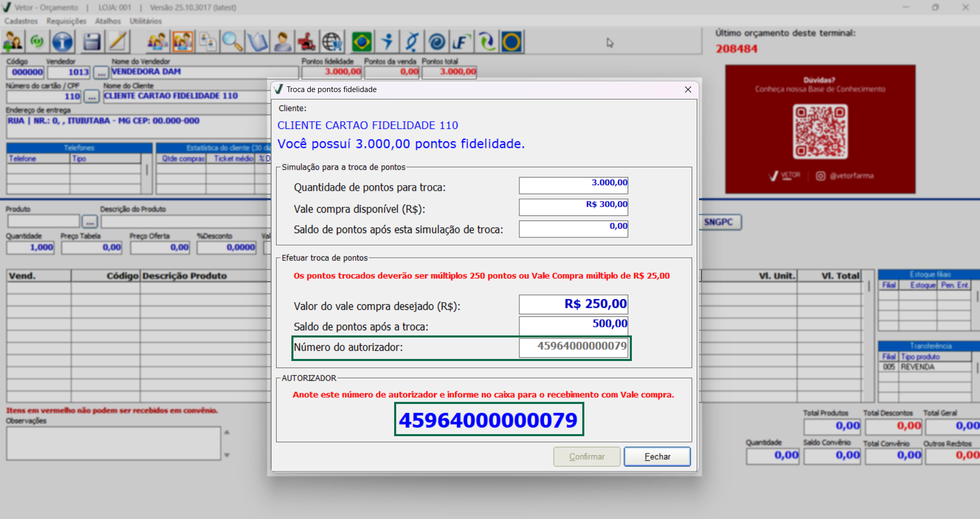Click the blue information icon in toolbar
The width and height of the screenshot is (980, 519).
coord(63,42)
